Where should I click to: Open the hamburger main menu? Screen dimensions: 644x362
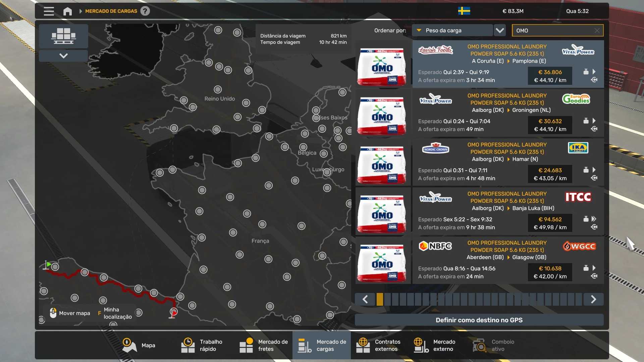49,11
